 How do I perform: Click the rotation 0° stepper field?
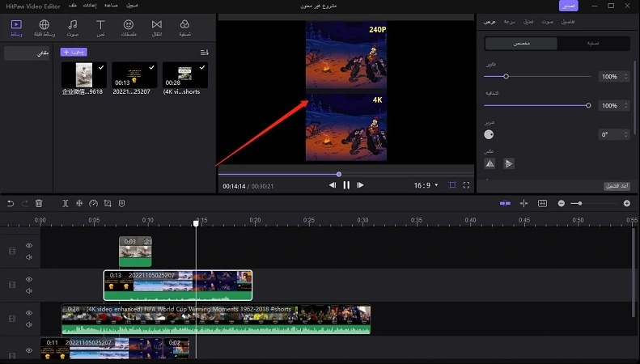614,134
